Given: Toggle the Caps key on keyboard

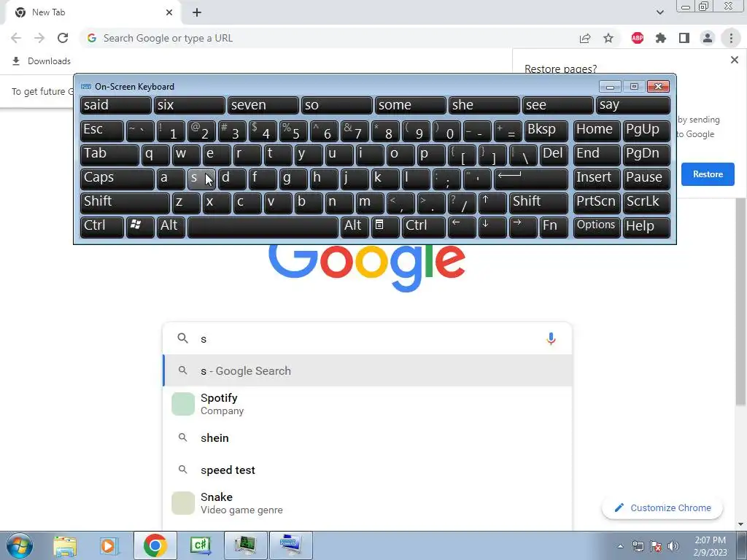Looking at the screenshot, I should pyautogui.click(x=117, y=178).
